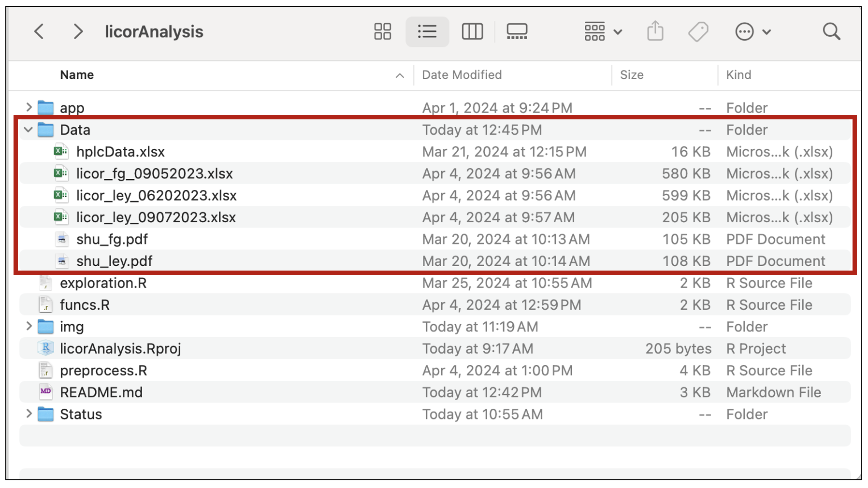Image resolution: width=868 pixels, height=488 pixels.
Task: Select the file name shu_ley.pdf
Action: 115,261
